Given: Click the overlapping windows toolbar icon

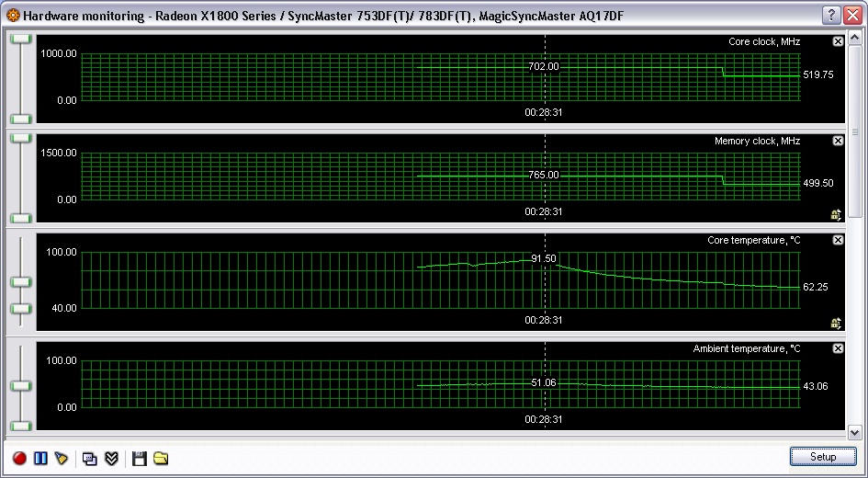Looking at the screenshot, I should click(x=90, y=458).
